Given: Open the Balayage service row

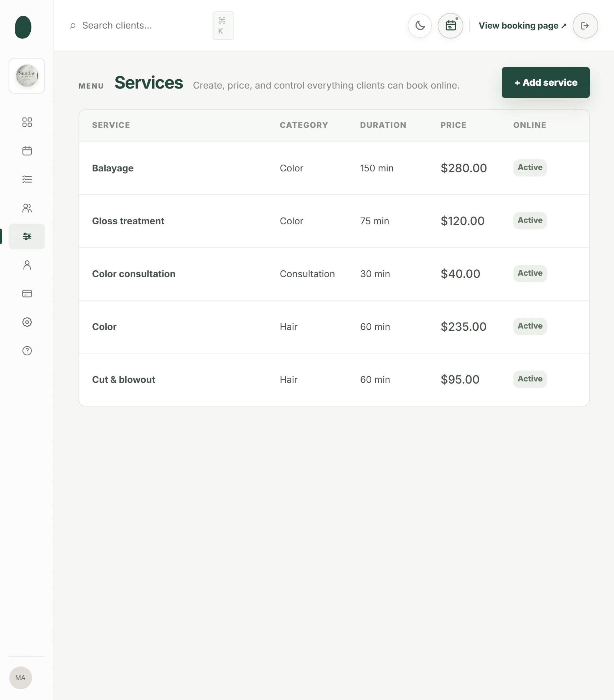Looking at the screenshot, I should coord(334,168).
